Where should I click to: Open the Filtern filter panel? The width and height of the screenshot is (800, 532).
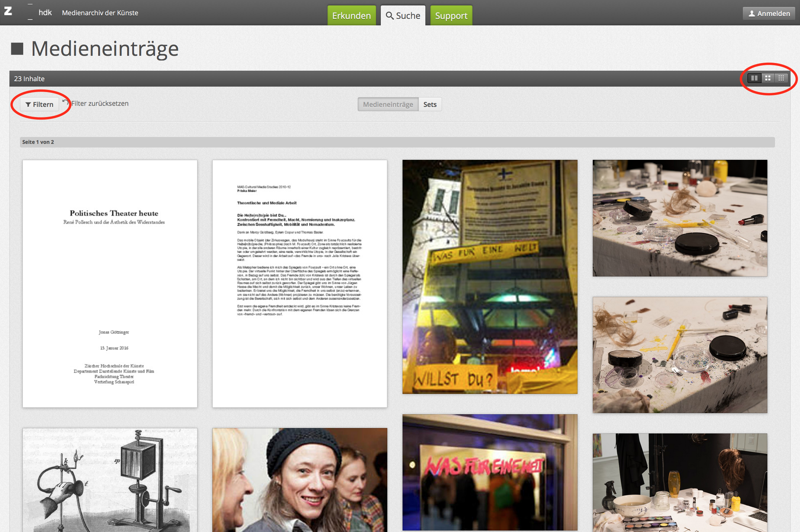[39, 104]
